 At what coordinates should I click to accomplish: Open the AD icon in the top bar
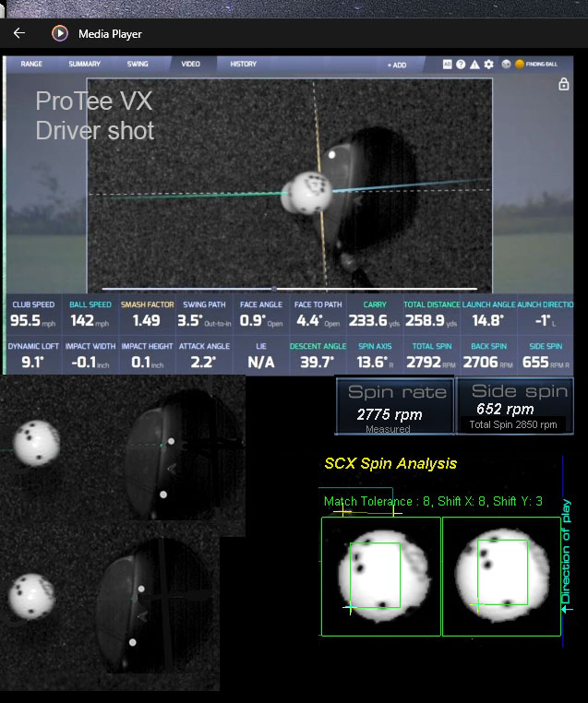(x=447, y=64)
